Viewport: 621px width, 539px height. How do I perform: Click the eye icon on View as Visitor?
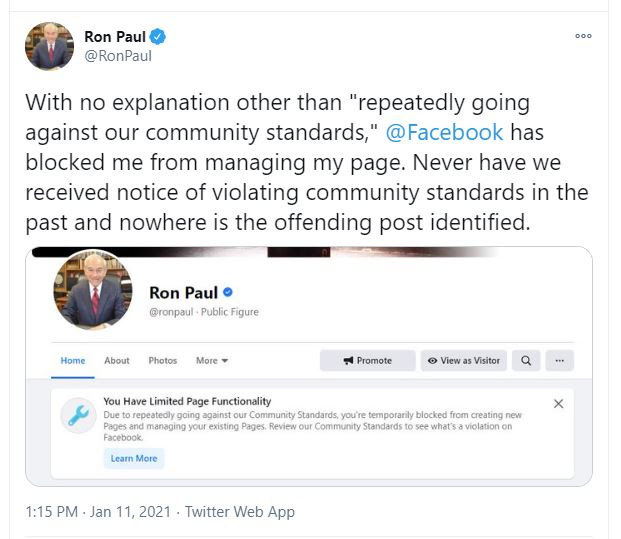[432, 360]
